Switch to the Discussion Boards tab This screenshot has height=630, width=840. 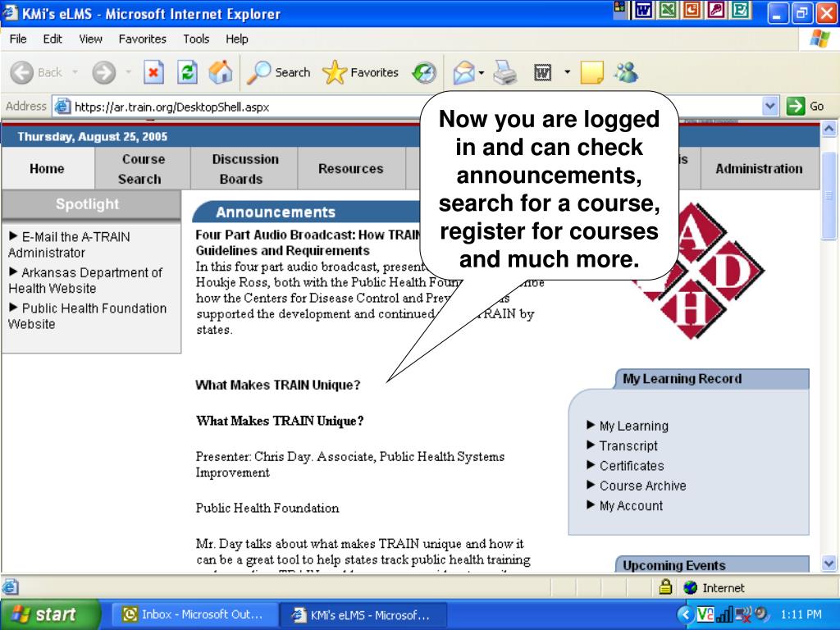tap(244, 169)
